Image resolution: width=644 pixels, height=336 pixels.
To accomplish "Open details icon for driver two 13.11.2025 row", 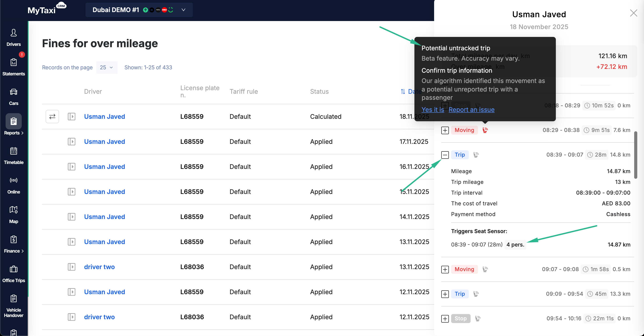I will click(72, 267).
